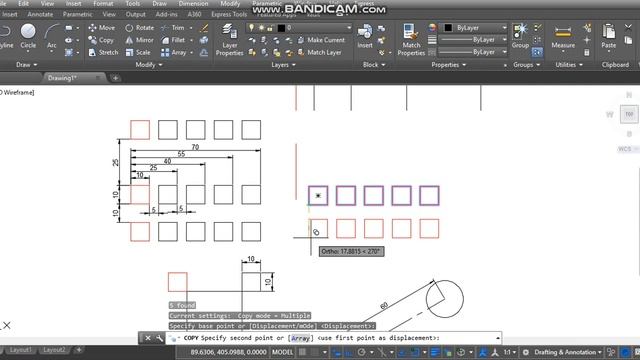The height and width of the screenshot is (360, 640).
Task: Add a new drawing tab with plus
Action: [116, 78]
